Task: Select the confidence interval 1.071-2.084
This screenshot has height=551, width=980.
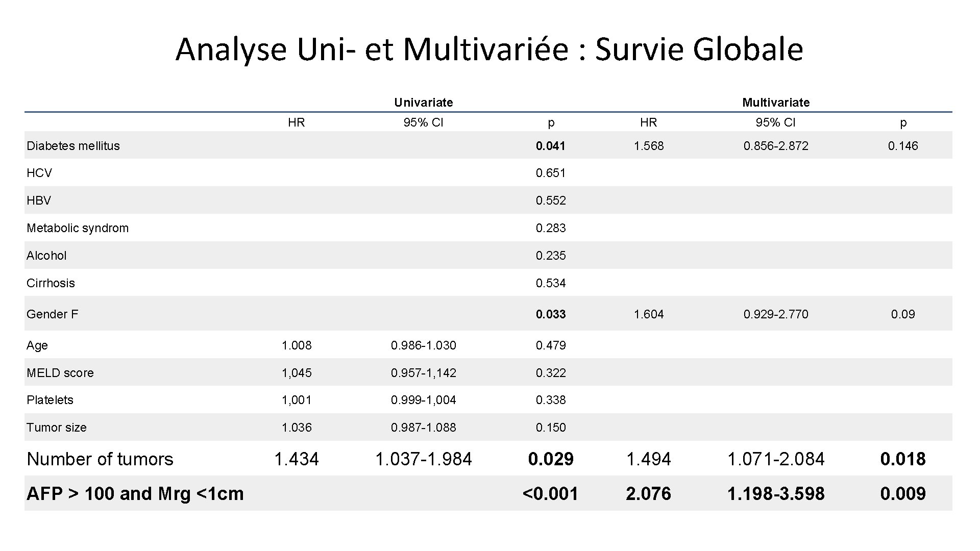Action: click(x=776, y=459)
